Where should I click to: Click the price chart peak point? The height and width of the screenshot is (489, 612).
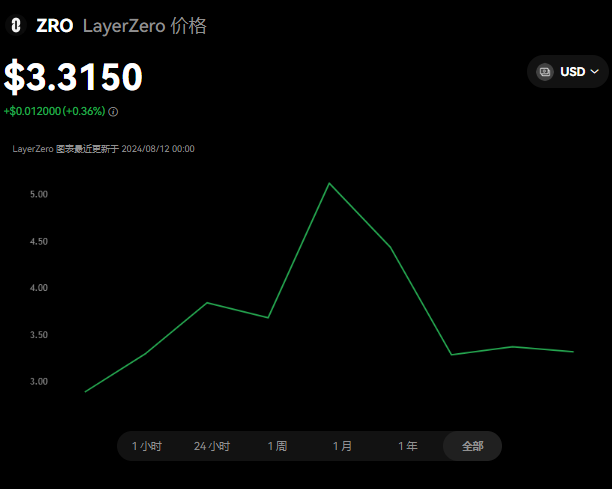pos(329,183)
